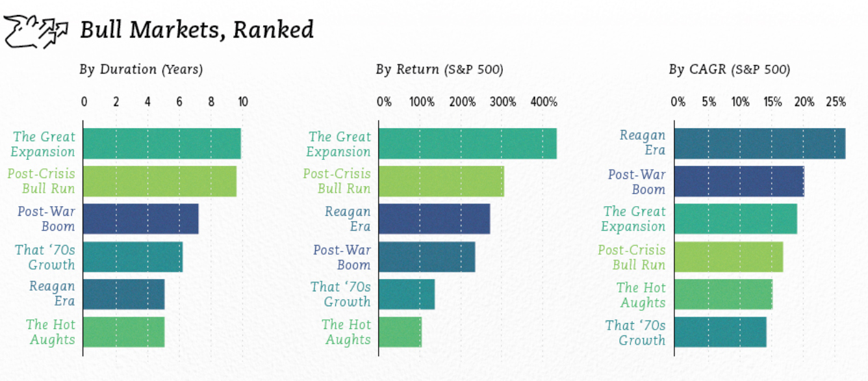The image size is (868, 381).
Task: Click "The Hot Aughts" label in Duration chart
Action: coord(51,332)
